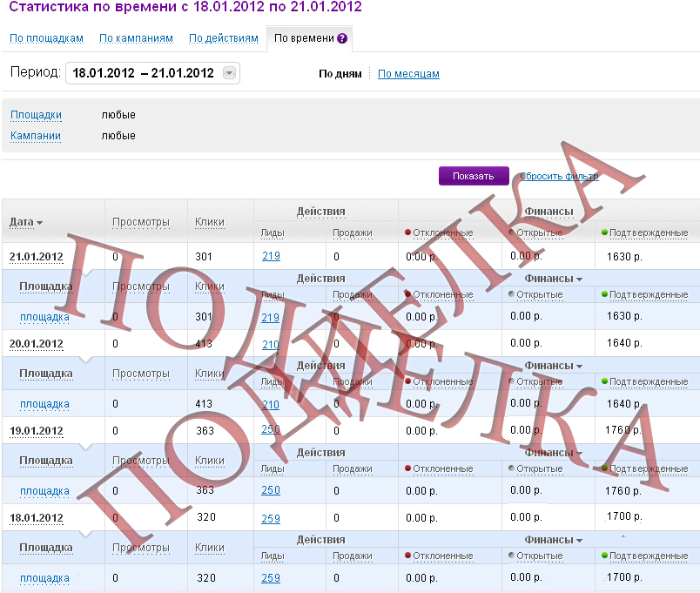700x593 pixels.
Task: Switch to the По действиям tab
Action: tap(223, 38)
